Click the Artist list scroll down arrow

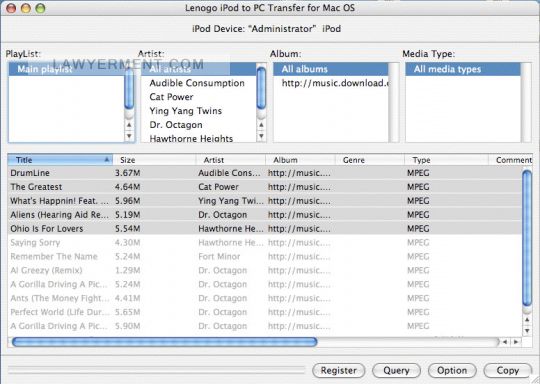pyautogui.click(x=261, y=136)
